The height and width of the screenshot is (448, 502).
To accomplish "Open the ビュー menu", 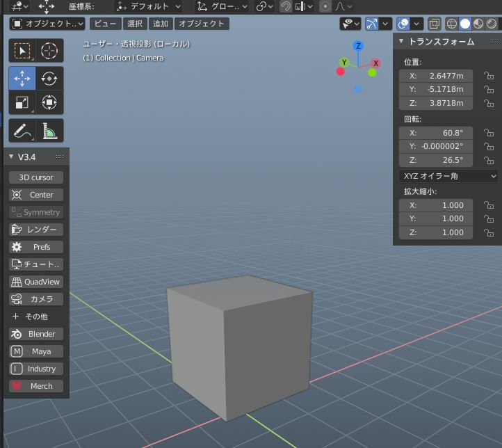I will (x=105, y=24).
